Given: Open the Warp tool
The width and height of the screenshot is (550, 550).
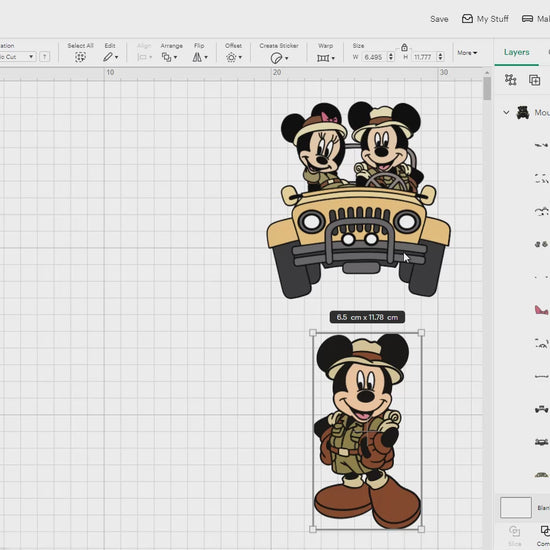Looking at the screenshot, I should [x=323, y=58].
